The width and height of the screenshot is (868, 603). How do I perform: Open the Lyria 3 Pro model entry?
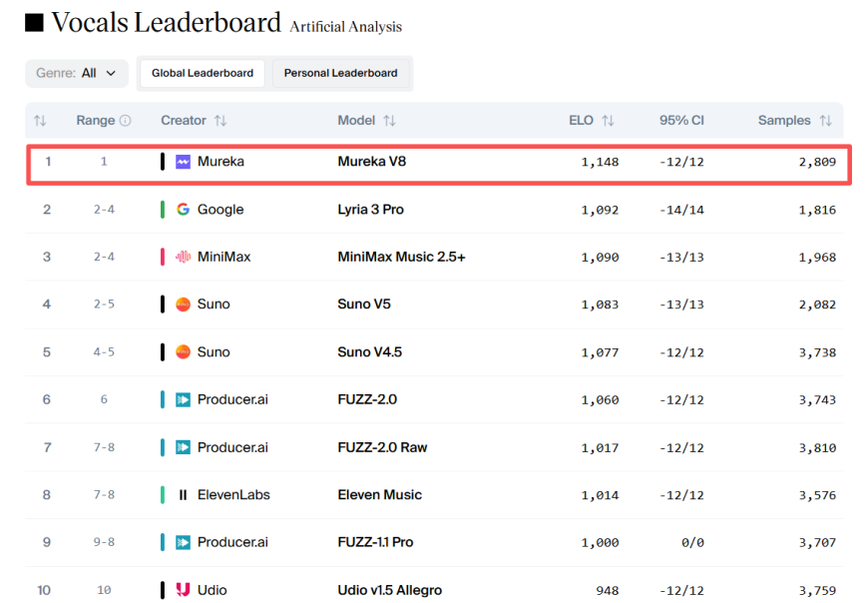click(x=370, y=210)
